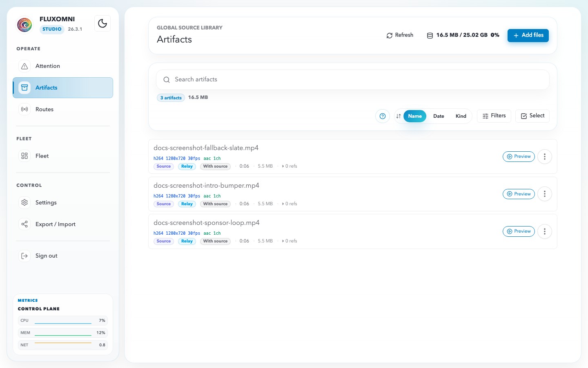The image size is (588, 368).
Task: Open the help question mark icon
Action: (x=383, y=116)
